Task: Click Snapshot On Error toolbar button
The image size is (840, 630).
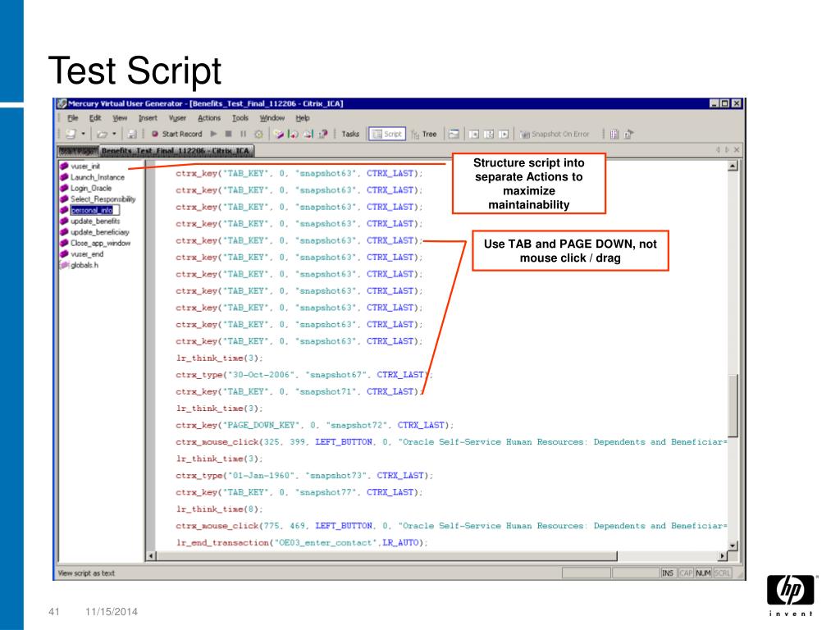Action: [555, 134]
